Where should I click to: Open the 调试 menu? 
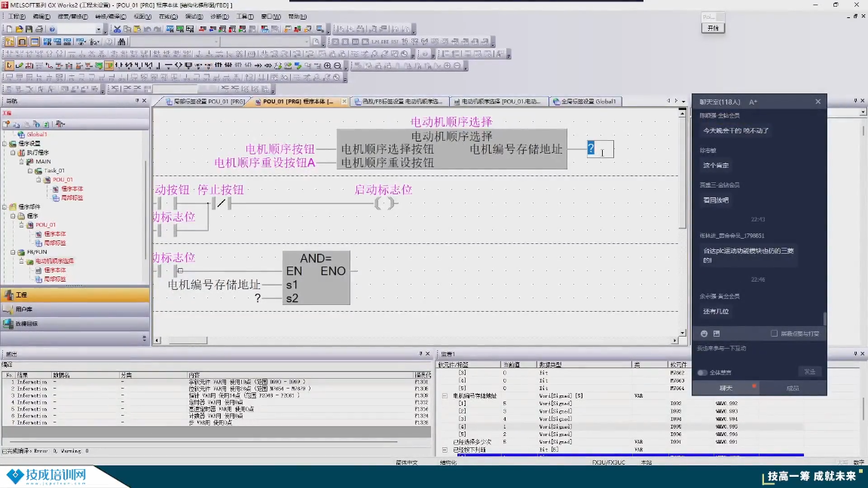(x=194, y=17)
